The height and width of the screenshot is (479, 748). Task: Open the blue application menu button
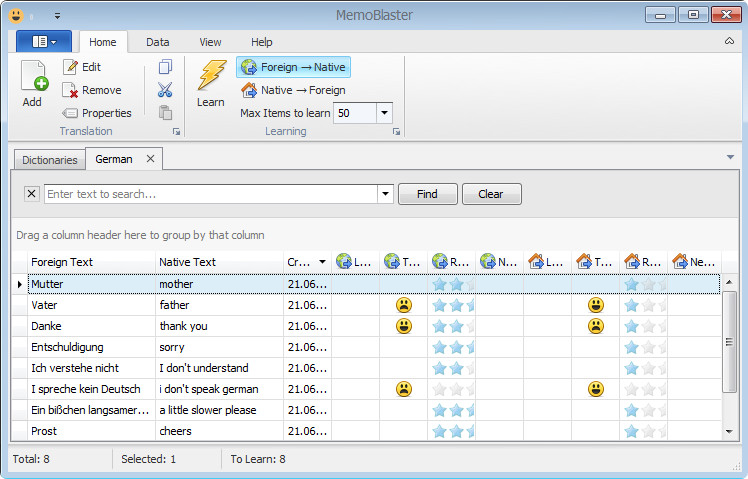click(44, 42)
